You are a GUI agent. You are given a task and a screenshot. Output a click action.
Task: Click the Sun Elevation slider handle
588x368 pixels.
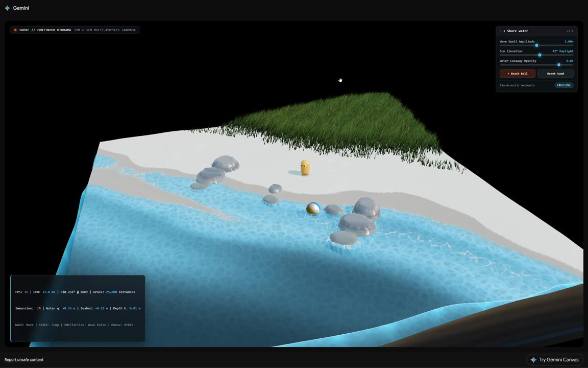click(x=540, y=55)
